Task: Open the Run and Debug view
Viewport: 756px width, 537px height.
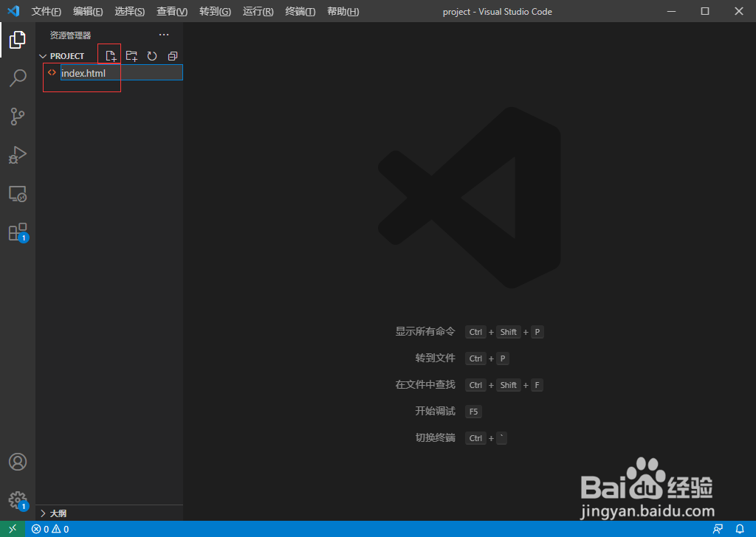Action: (18, 155)
